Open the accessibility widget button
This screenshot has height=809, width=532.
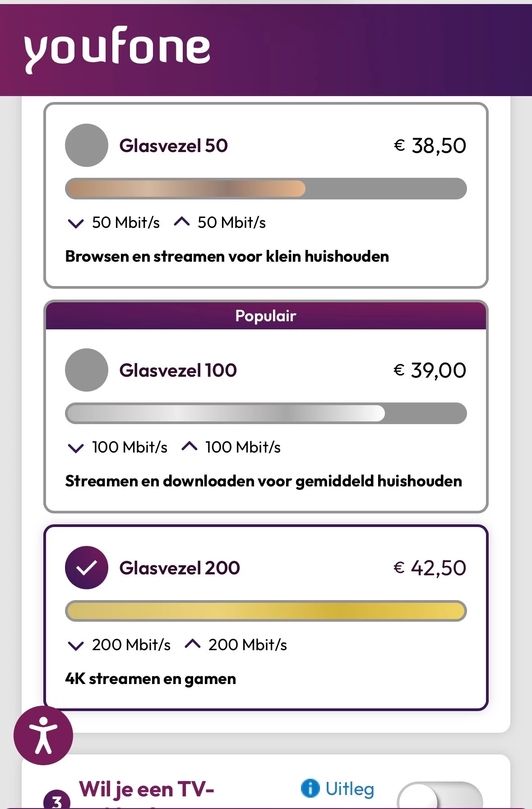click(43, 735)
